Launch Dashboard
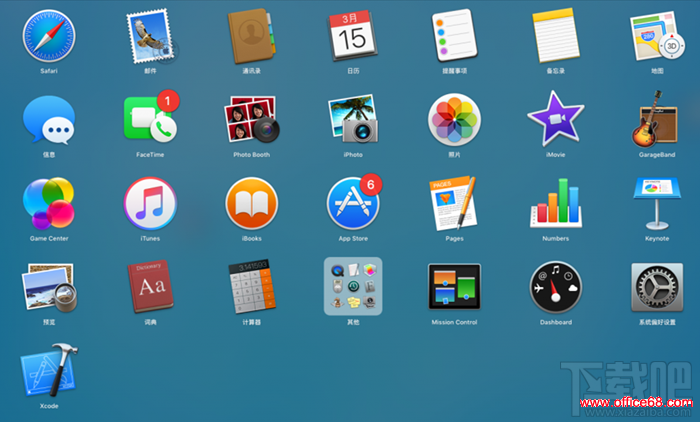The height and width of the screenshot is (422, 700). (x=556, y=287)
